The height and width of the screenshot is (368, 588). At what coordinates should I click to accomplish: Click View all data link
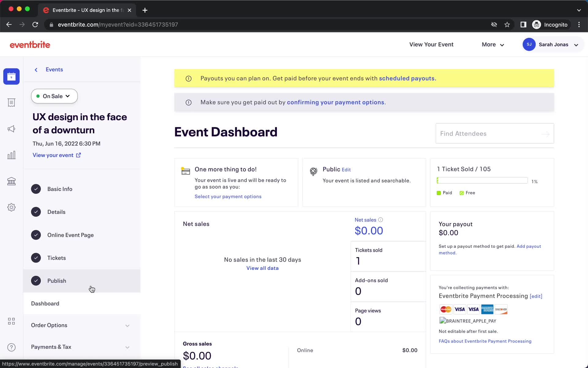point(262,268)
